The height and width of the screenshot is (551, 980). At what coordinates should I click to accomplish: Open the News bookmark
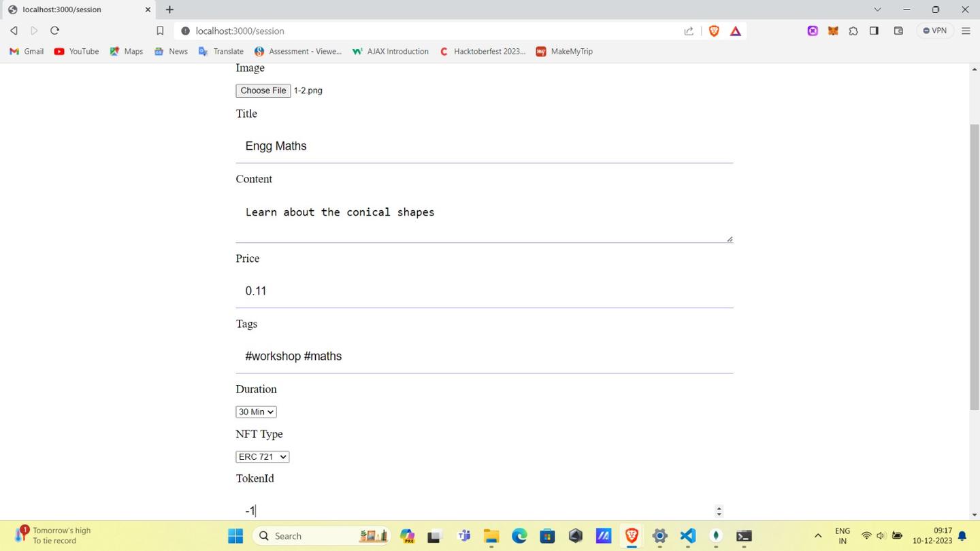(x=171, y=51)
